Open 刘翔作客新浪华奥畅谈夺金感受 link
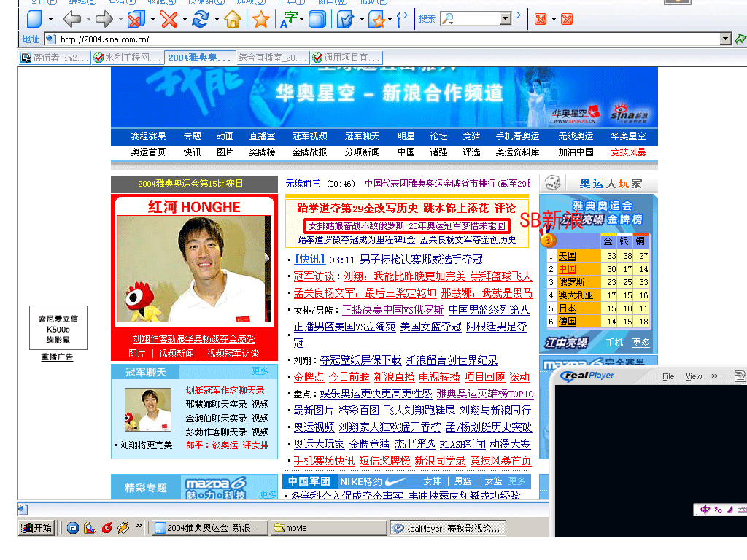747x560 pixels. pyautogui.click(x=194, y=338)
